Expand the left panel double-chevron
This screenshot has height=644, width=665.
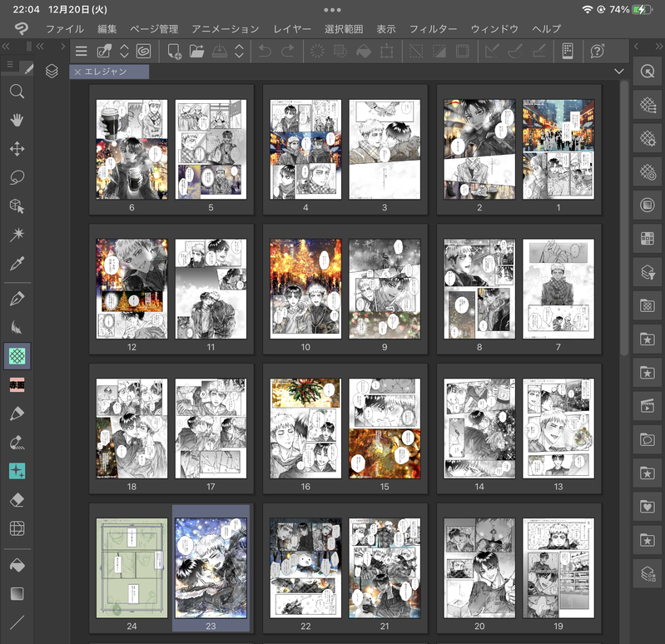pyautogui.click(x=7, y=47)
